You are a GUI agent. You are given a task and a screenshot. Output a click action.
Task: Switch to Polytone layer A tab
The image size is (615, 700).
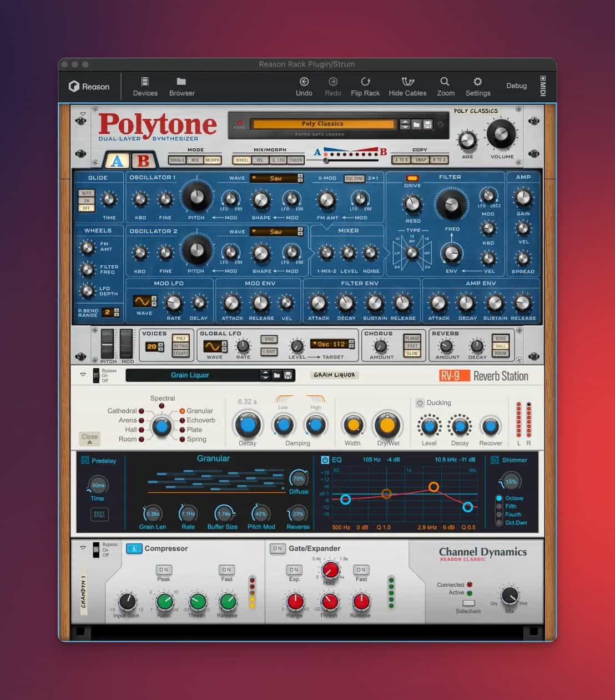coord(117,160)
